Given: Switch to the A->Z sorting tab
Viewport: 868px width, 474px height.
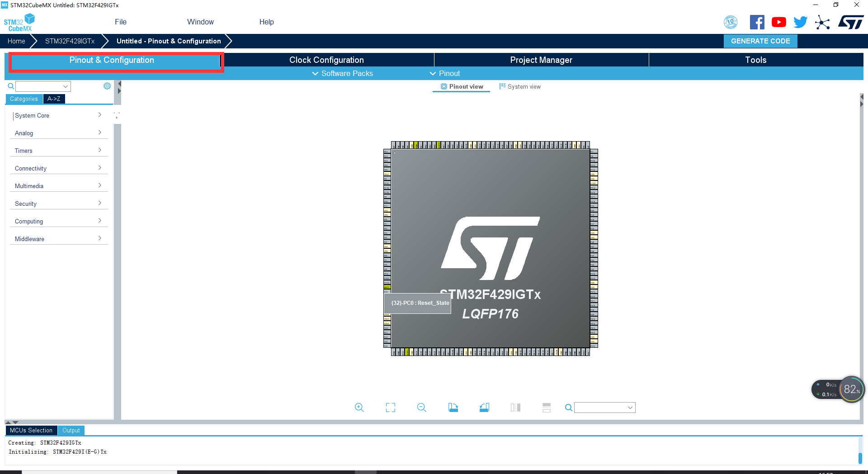Looking at the screenshot, I should [x=54, y=99].
